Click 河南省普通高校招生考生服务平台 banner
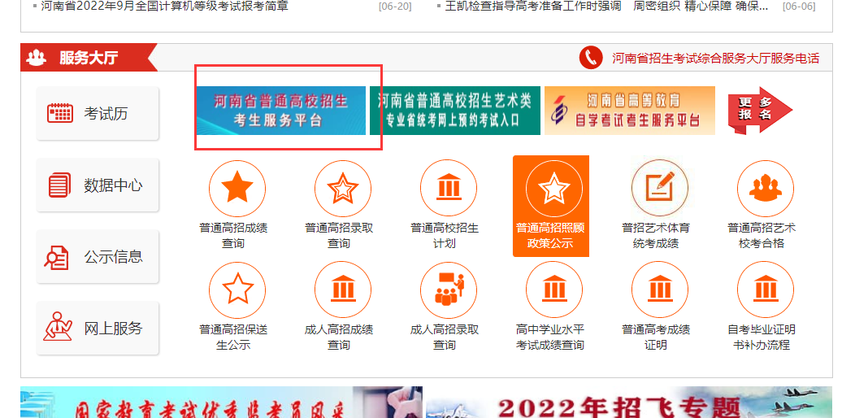 coord(280,111)
